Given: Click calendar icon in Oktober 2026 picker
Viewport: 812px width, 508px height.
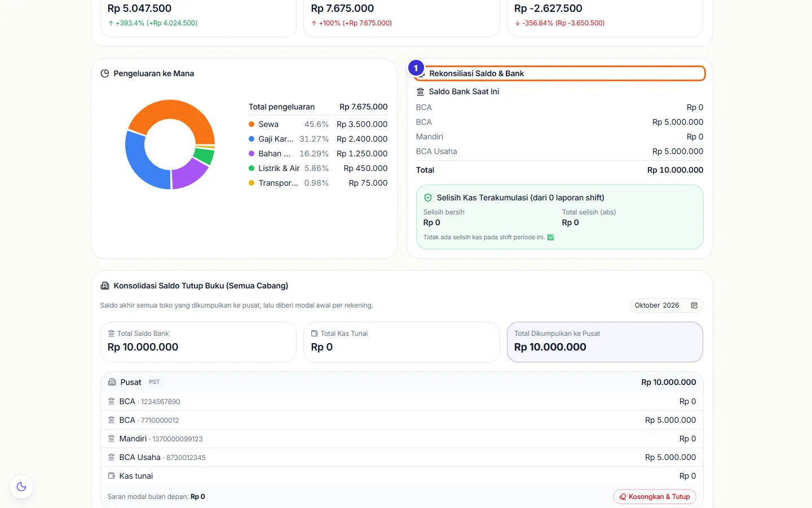Looking at the screenshot, I should (694, 305).
